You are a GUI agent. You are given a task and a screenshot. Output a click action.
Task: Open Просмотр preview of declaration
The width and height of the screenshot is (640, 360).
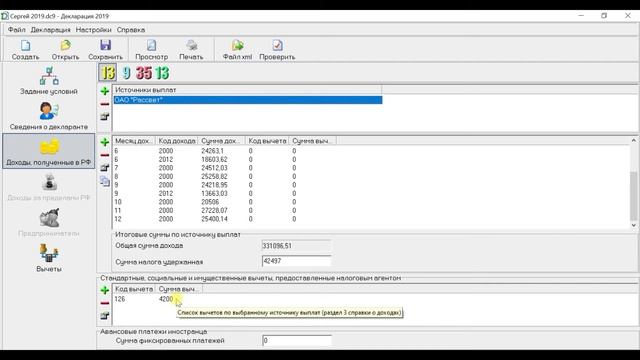(x=151, y=50)
